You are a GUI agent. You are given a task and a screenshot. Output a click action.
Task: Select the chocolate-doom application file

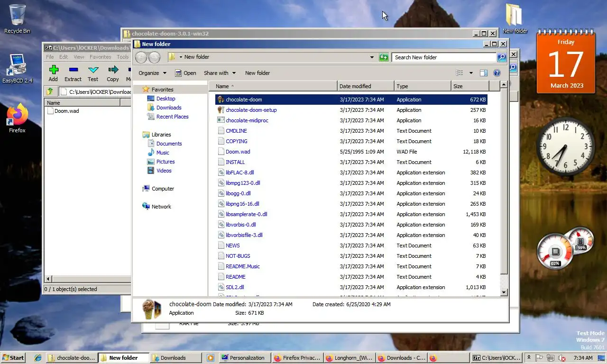click(351, 100)
